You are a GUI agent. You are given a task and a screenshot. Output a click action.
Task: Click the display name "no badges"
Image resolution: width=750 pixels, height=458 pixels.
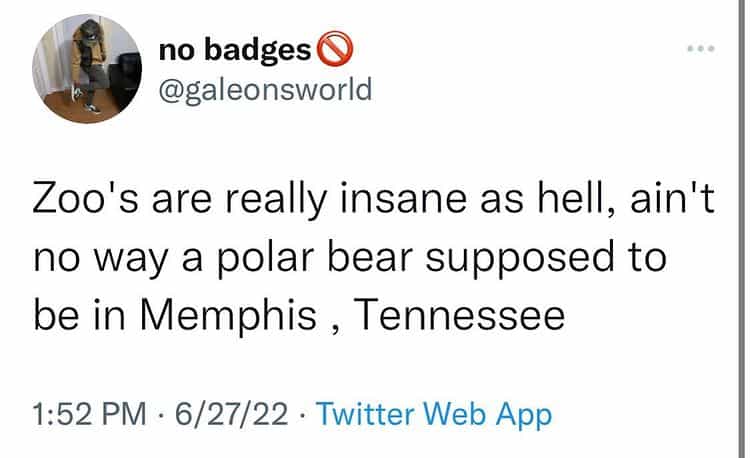tap(235, 51)
